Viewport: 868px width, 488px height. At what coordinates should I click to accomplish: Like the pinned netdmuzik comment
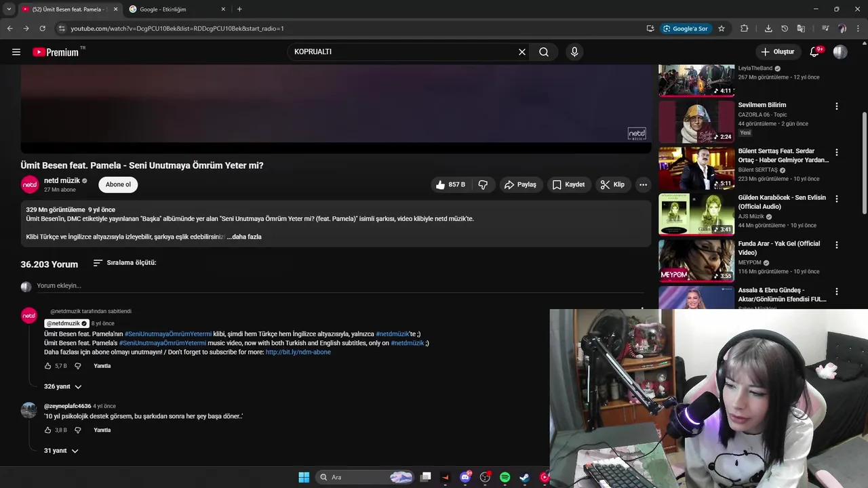pyautogui.click(x=47, y=366)
